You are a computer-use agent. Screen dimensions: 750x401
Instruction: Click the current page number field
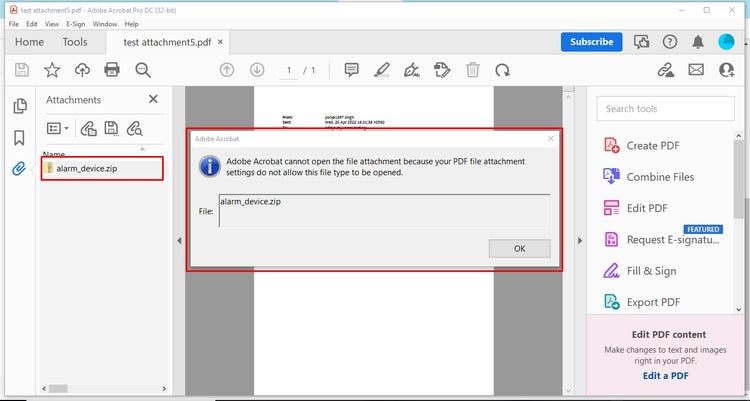tap(289, 70)
